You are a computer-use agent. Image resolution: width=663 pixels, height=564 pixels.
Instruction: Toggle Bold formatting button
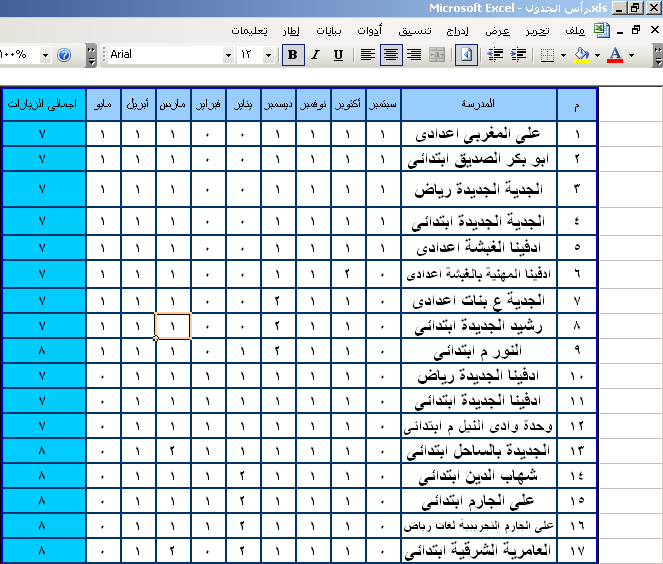coord(292,54)
